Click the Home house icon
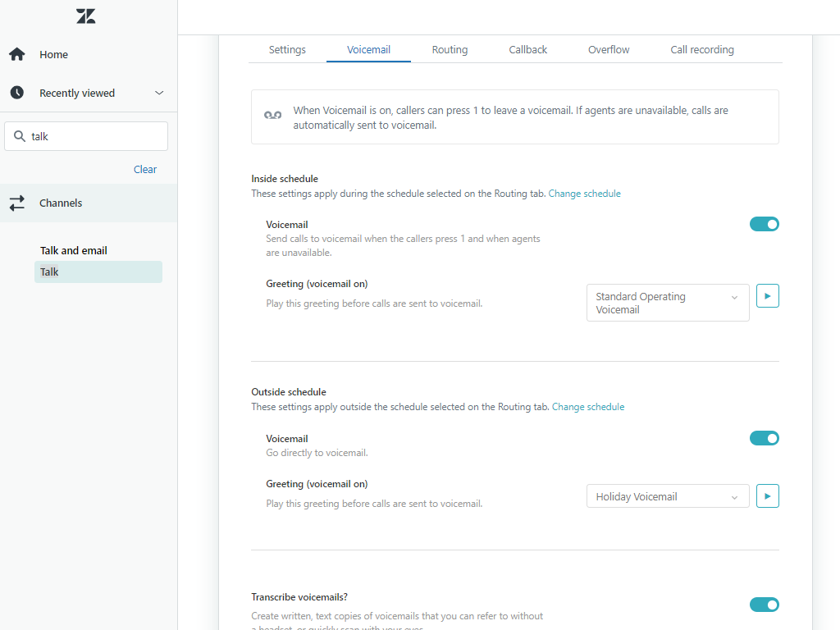The height and width of the screenshot is (630, 840). tap(16, 54)
